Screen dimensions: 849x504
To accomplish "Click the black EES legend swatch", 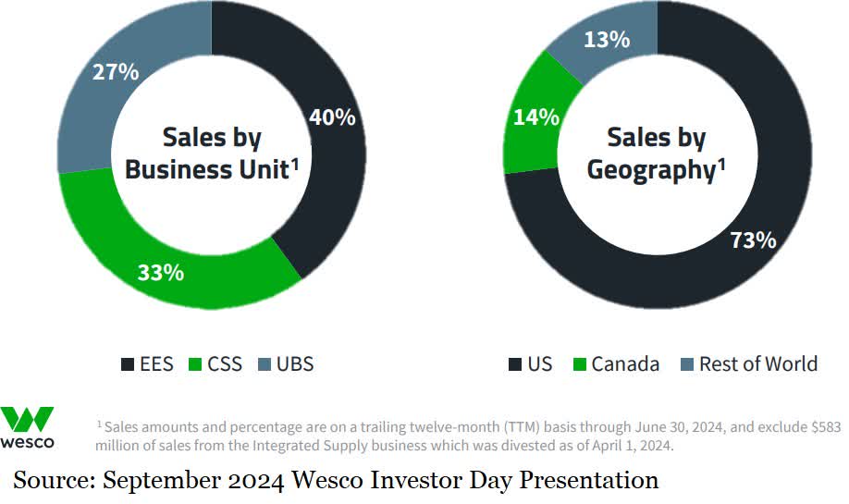I will [x=127, y=364].
